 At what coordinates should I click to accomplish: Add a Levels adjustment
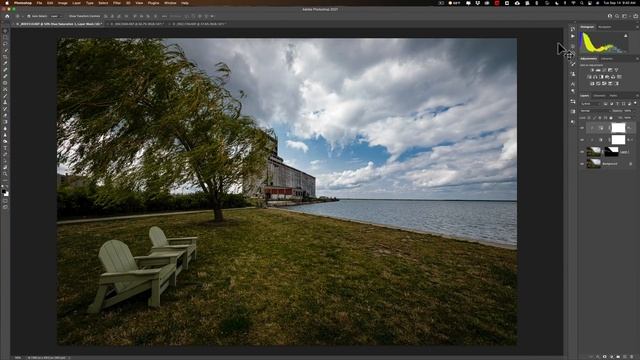coord(598,70)
